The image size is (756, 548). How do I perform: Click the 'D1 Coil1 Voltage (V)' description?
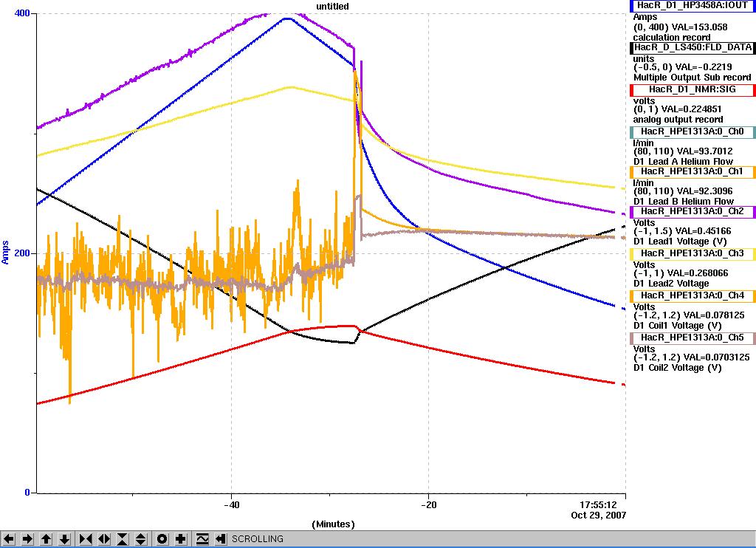pyautogui.click(x=677, y=326)
